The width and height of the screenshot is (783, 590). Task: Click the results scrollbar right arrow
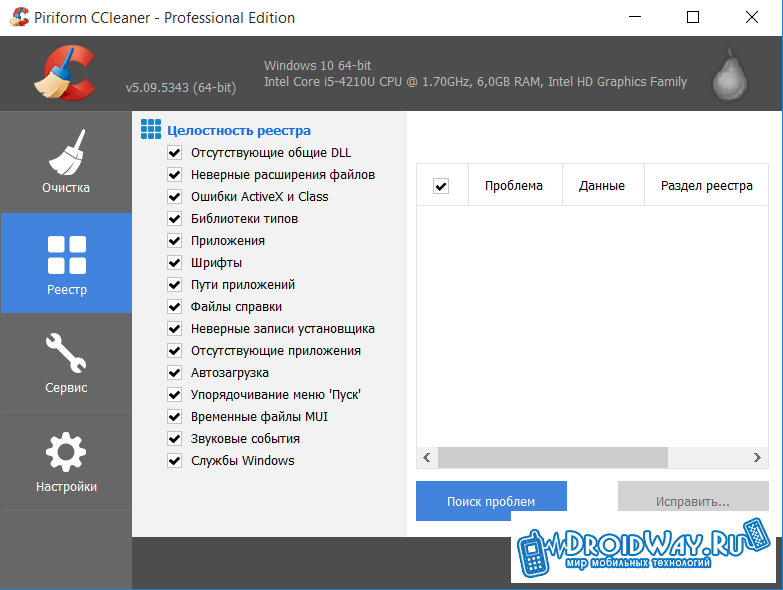pyautogui.click(x=757, y=457)
